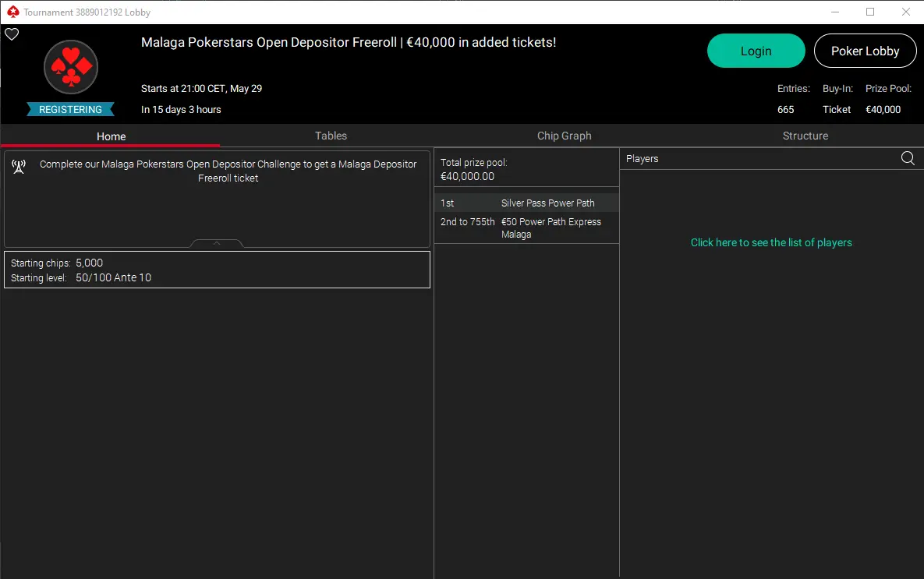Image resolution: width=924 pixels, height=579 pixels.
Task: Maximize the tournament lobby window
Action: pos(869,12)
